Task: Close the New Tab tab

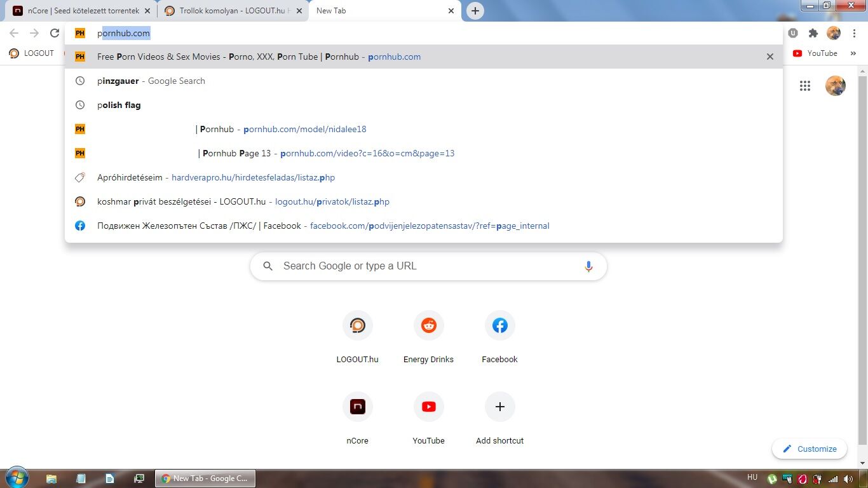Action: click(x=451, y=11)
